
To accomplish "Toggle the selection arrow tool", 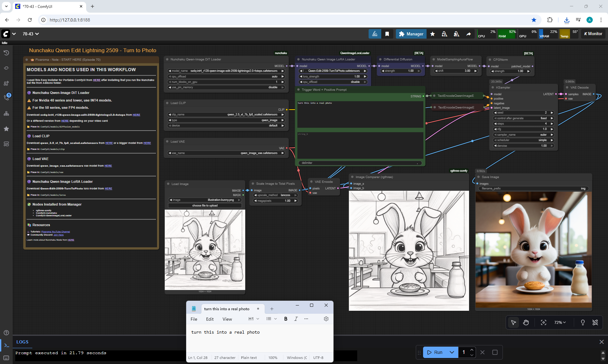I will 513,322.
